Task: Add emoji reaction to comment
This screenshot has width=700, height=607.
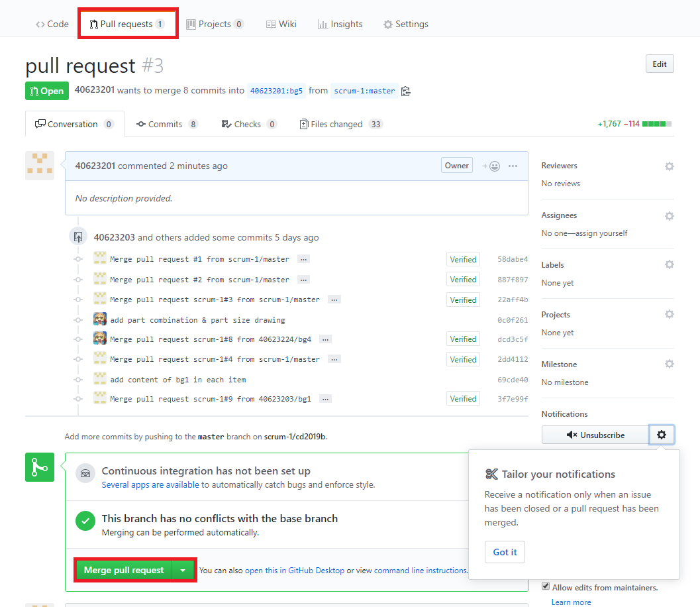Action: (x=491, y=166)
